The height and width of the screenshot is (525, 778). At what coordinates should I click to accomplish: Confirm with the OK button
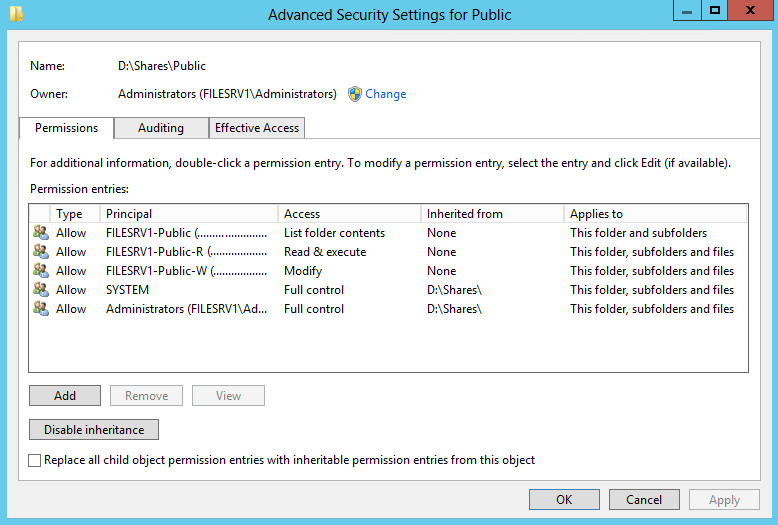point(564,500)
